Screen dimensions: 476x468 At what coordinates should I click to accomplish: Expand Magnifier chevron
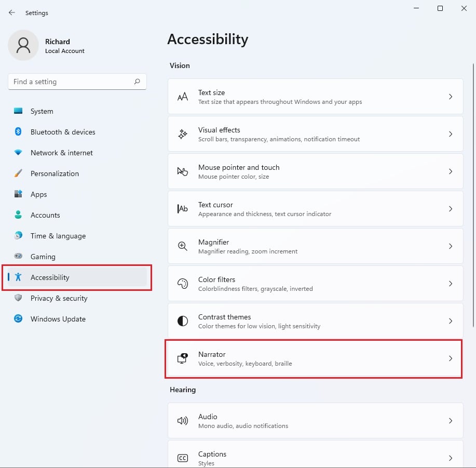[x=451, y=246]
